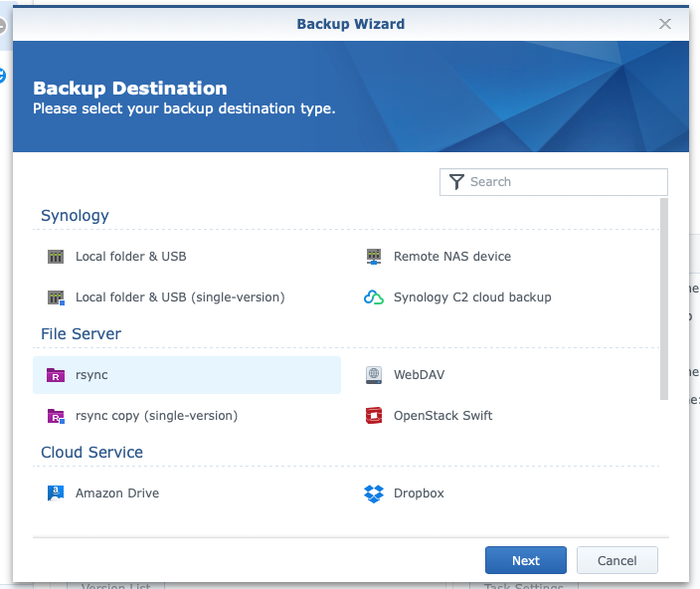The image size is (700, 589).
Task: Select Synology C2 cloud backup icon
Action: (x=374, y=297)
